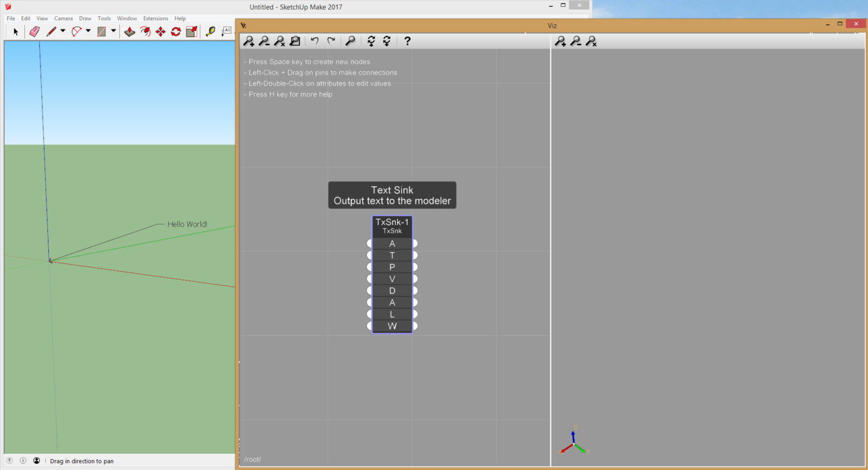The height and width of the screenshot is (470, 868).
Task: Expand the Arc tool dropdown
Action: coord(87,31)
